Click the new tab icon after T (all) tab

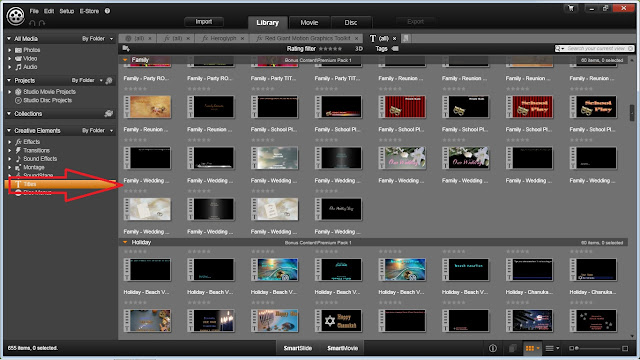pyautogui.click(x=406, y=38)
